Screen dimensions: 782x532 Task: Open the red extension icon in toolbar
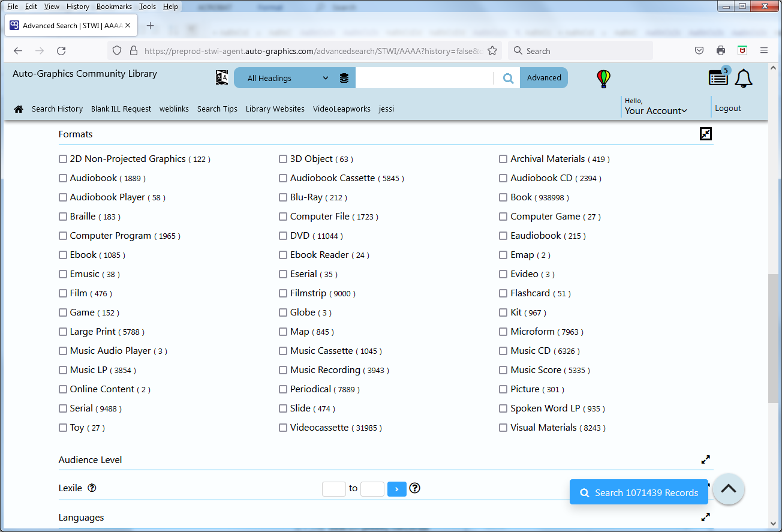[x=742, y=51]
